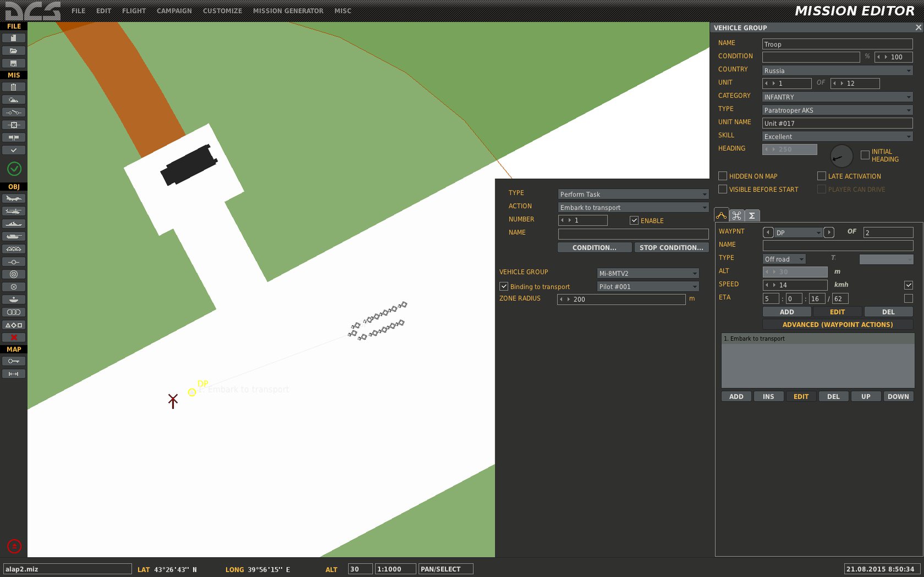Click the heading dial control
Screen dimensions: 924x577
point(841,157)
